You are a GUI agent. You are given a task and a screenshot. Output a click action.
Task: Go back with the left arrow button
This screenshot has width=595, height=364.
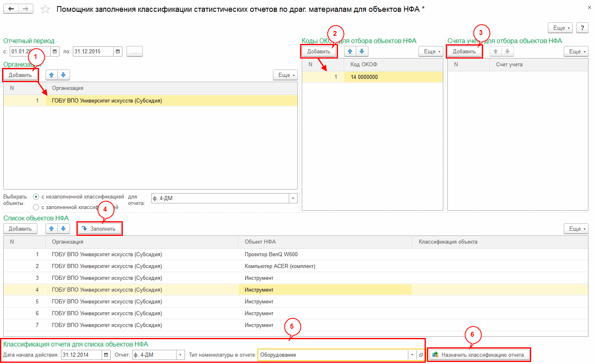pos(11,9)
